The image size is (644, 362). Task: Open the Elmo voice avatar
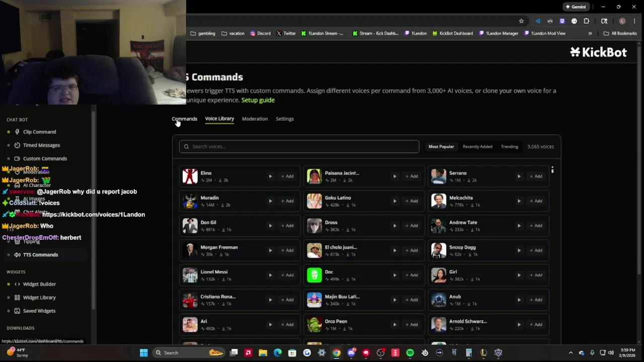tap(190, 176)
